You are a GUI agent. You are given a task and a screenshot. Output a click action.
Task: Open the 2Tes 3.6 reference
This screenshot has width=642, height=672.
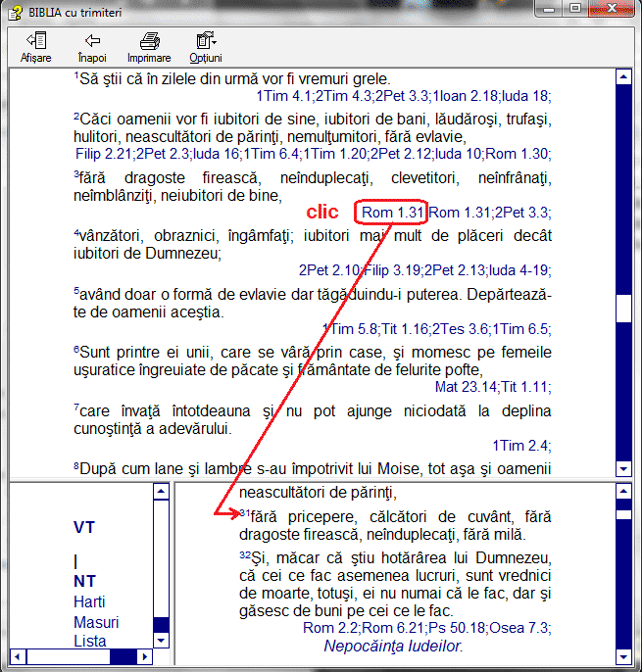[460, 329]
